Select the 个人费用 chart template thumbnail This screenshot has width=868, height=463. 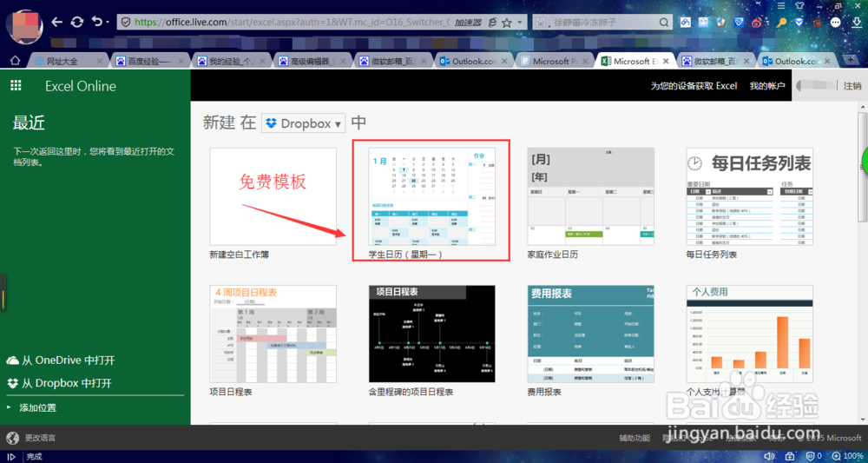pyautogui.click(x=750, y=334)
